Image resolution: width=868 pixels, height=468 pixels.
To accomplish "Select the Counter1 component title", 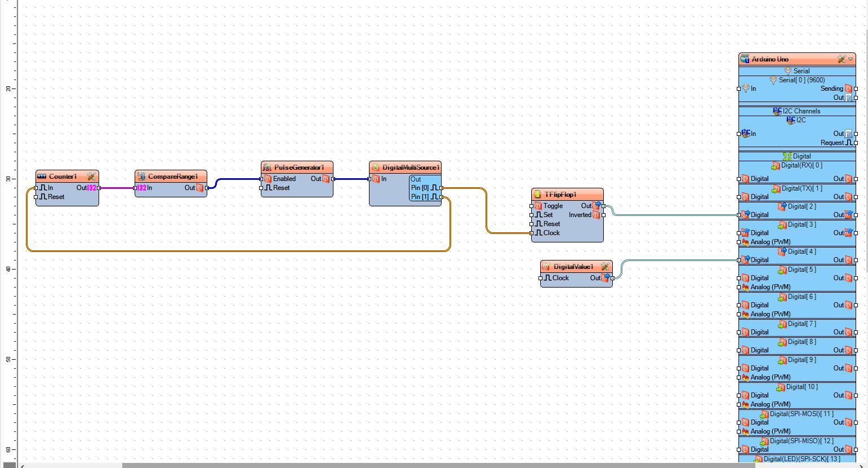I will coord(63,176).
